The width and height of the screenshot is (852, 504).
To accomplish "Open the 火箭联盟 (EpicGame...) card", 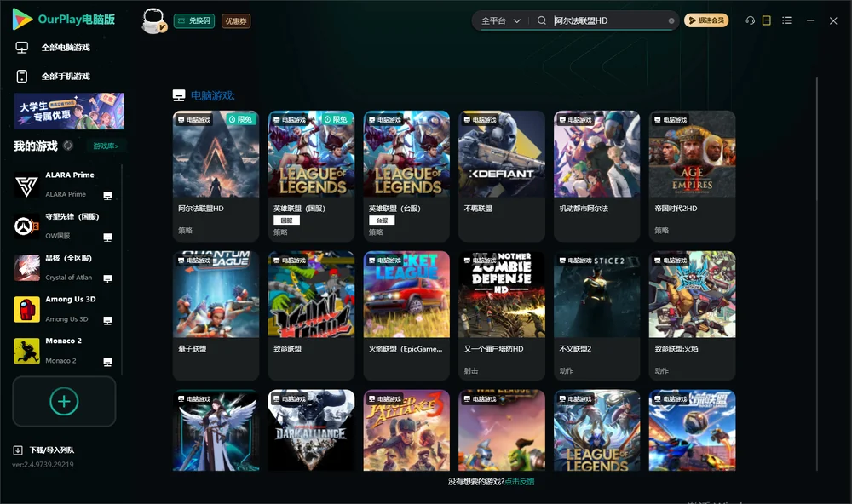I will coord(406,316).
